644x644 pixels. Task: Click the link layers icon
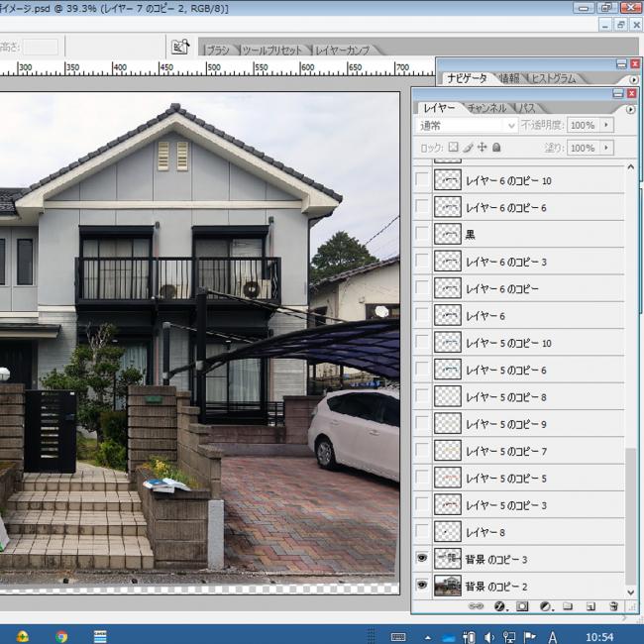475,605
